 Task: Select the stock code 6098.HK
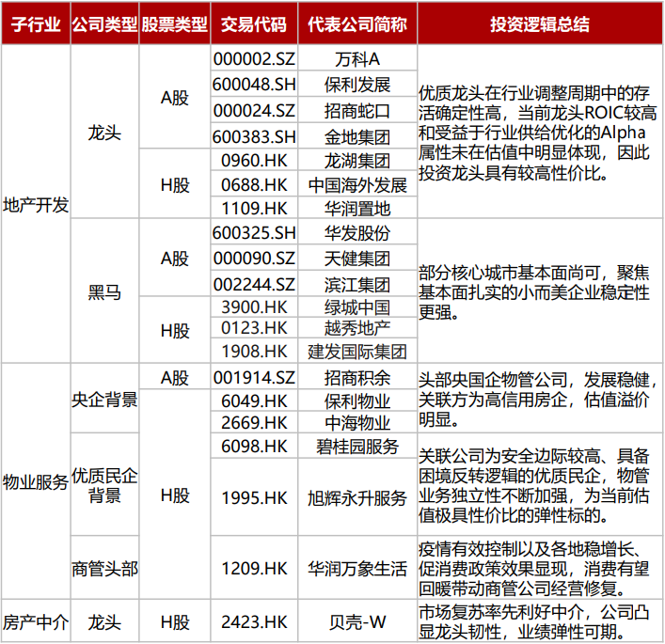pos(254,446)
